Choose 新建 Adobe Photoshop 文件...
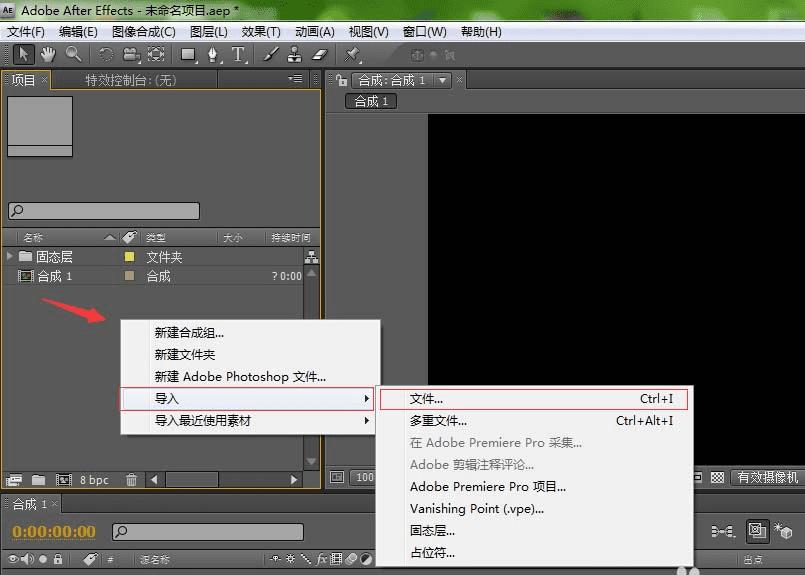 (251, 377)
